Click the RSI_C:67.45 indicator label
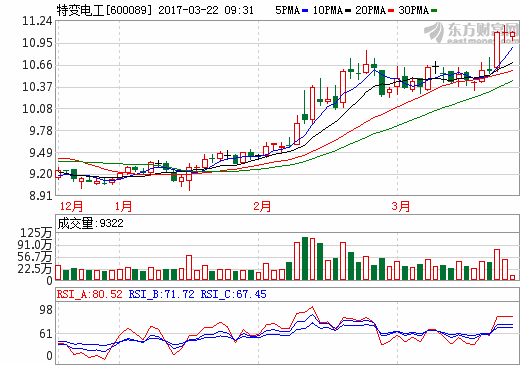This screenshot has height=365, width=520. pos(233,294)
